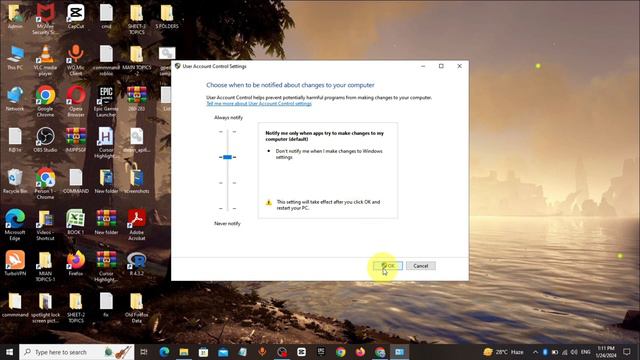The height and width of the screenshot is (360, 640).
Task: Select SHEET-2 TOPICS folder
Action: click(x=76, y=308)
